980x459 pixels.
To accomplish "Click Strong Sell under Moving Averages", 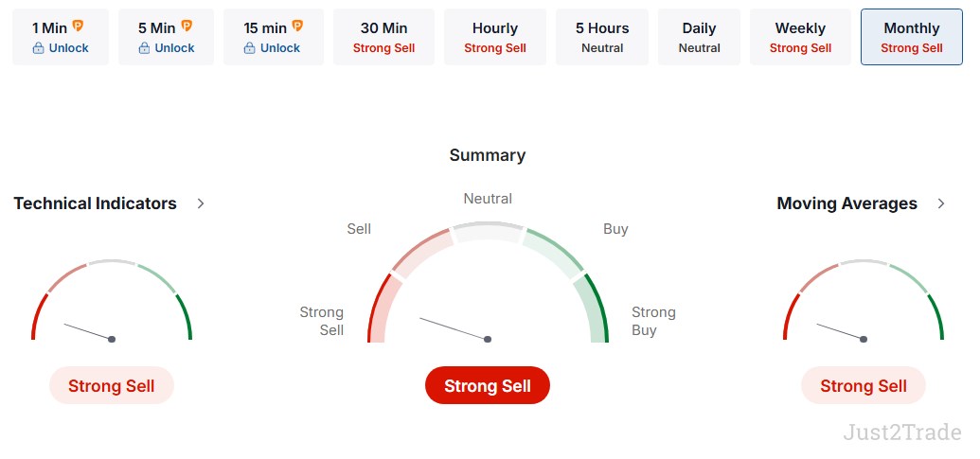I will coord(863,385).
